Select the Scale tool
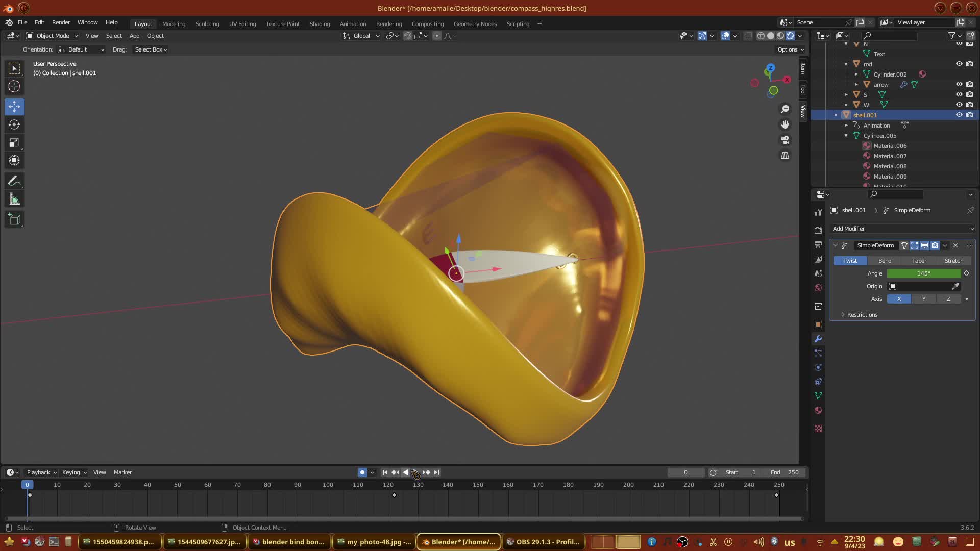 (x=14, y=143)
